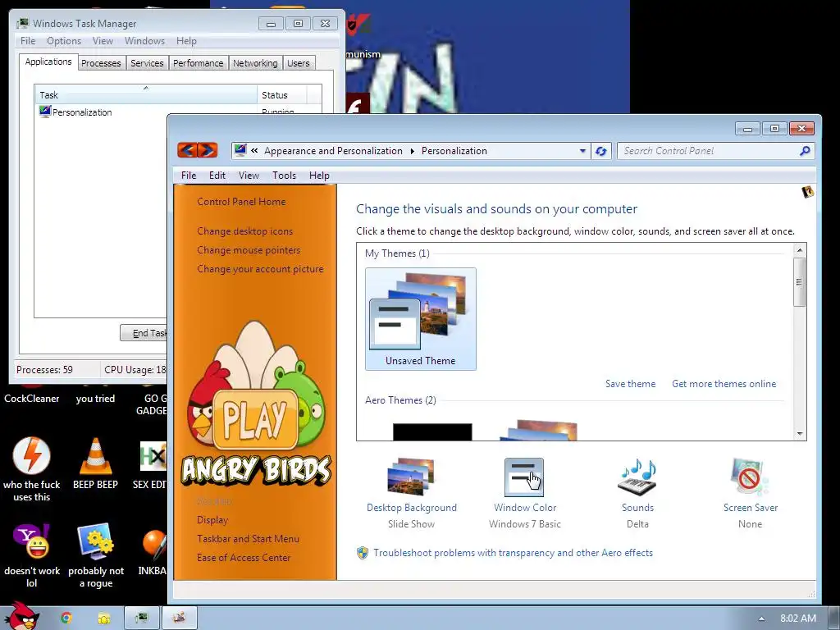The image size is (840, 630).
Task: Click Personalization task icon in Task Manager list
Action: [x=45, y=112]
